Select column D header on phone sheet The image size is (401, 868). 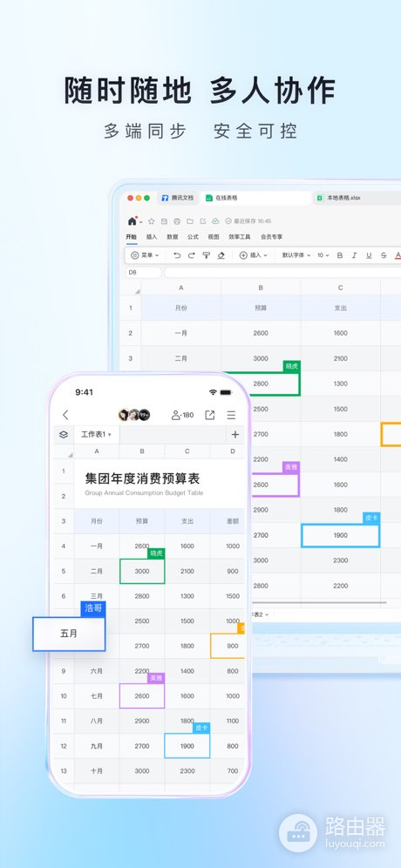click(x=233, y=451)
